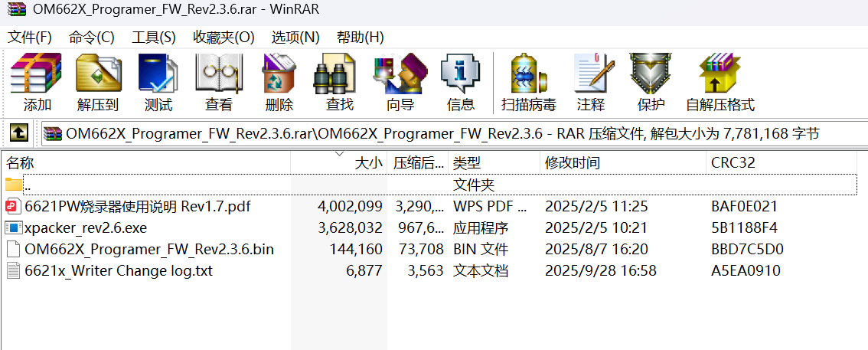
Task: Click the Protect (保护) shield icon
Action: point(651,82)
